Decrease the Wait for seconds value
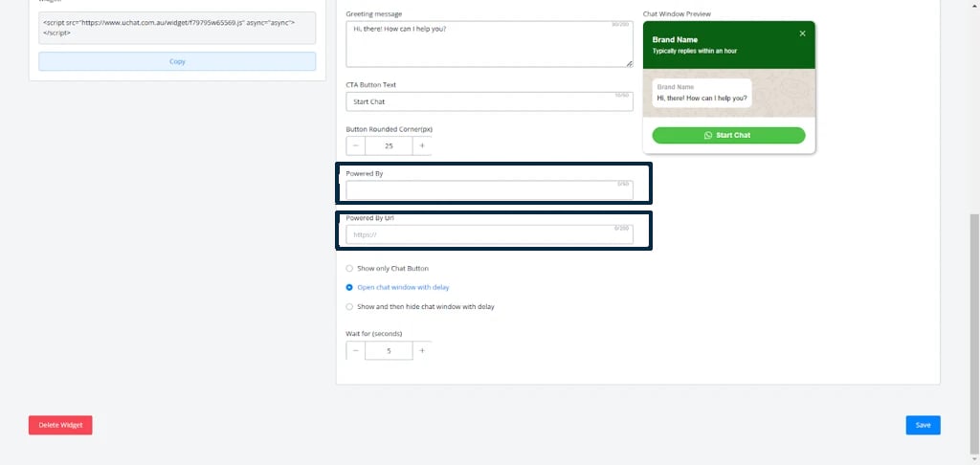Viewport: 980px width, 465px height. pyautogui.click(x=356, y=350)
